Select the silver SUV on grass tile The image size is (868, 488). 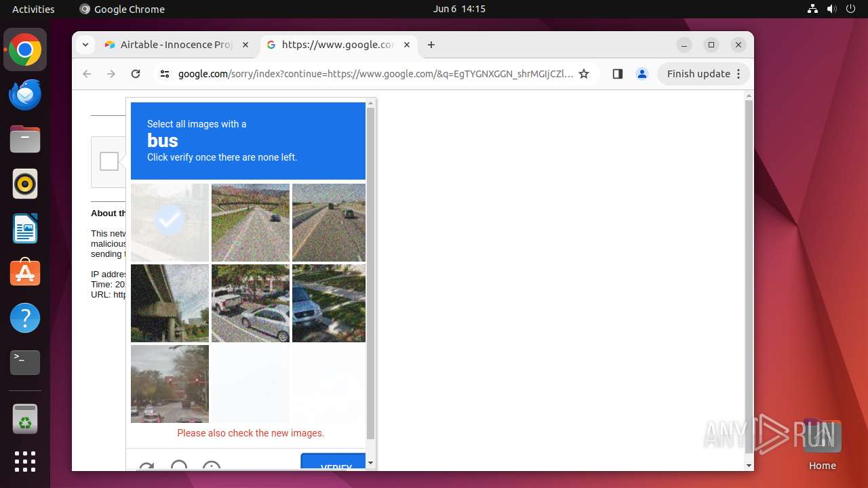329,303
